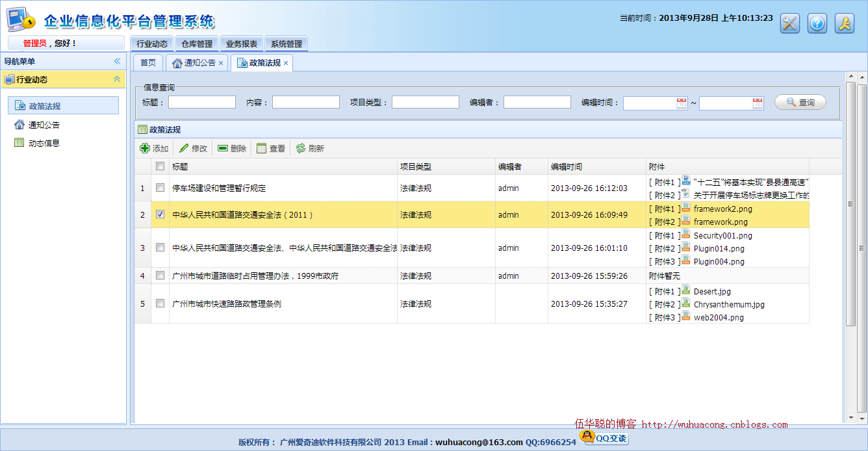This screenshot has height=451, width=868.
Task: Focus the 编辑者 search field
Action: pyautogui.click(x=537, y=102)
